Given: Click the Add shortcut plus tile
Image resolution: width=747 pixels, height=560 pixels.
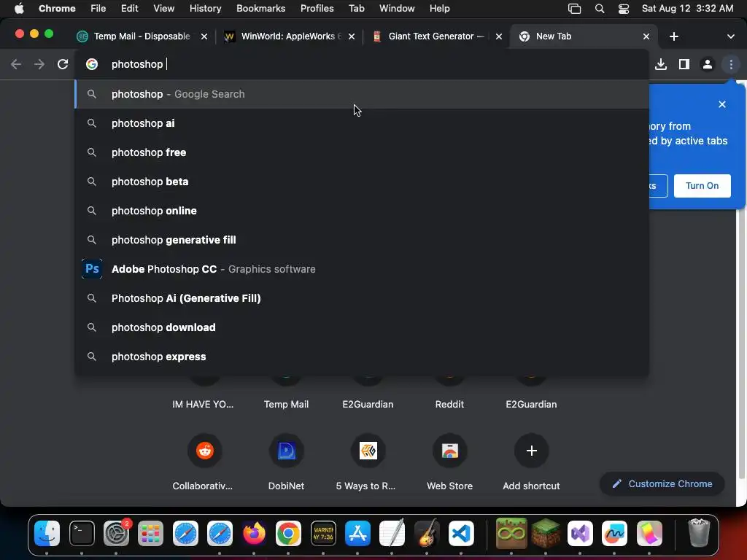Looking at the screenshot, I should click(532, 451).
